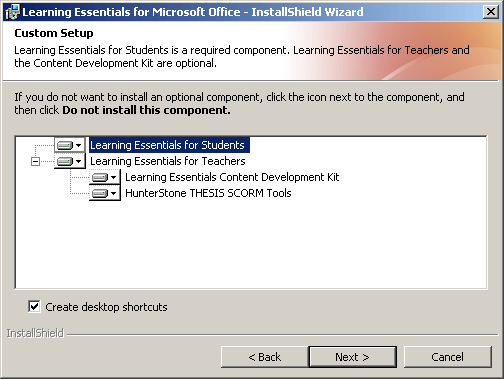This screenshot has height=379, width=504.
Task: Click the drive icon beside Content Development Kit
Action: click(x=100, y=177)
